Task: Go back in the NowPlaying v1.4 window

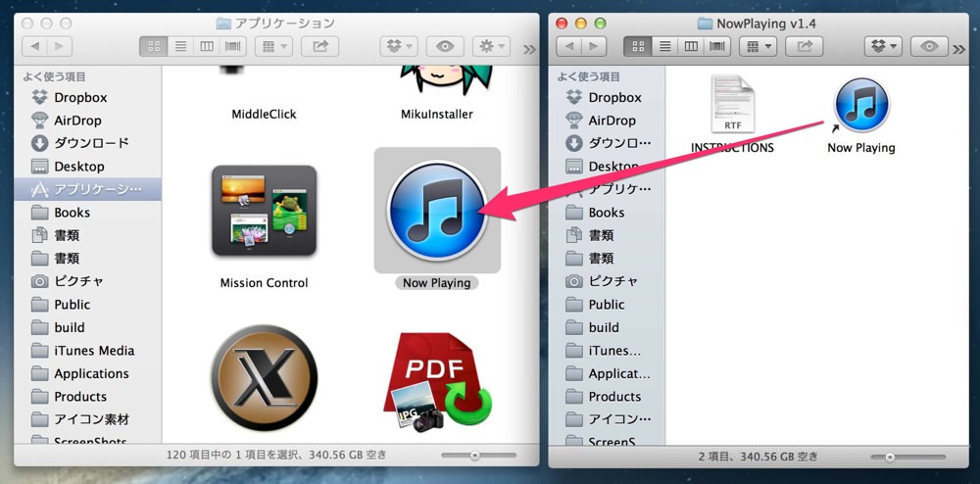Action: pyautogui.click(x=568, y=46)
